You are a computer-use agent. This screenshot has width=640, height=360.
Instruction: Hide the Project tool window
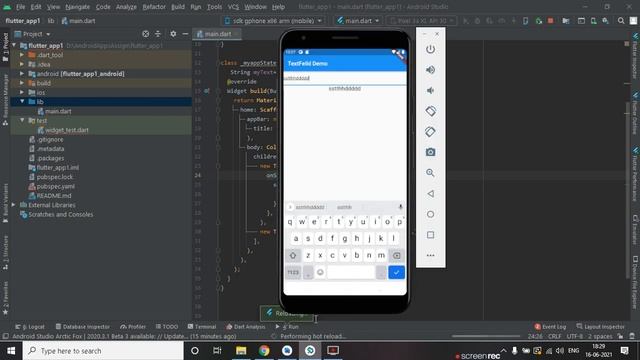(x=185, y=34)
